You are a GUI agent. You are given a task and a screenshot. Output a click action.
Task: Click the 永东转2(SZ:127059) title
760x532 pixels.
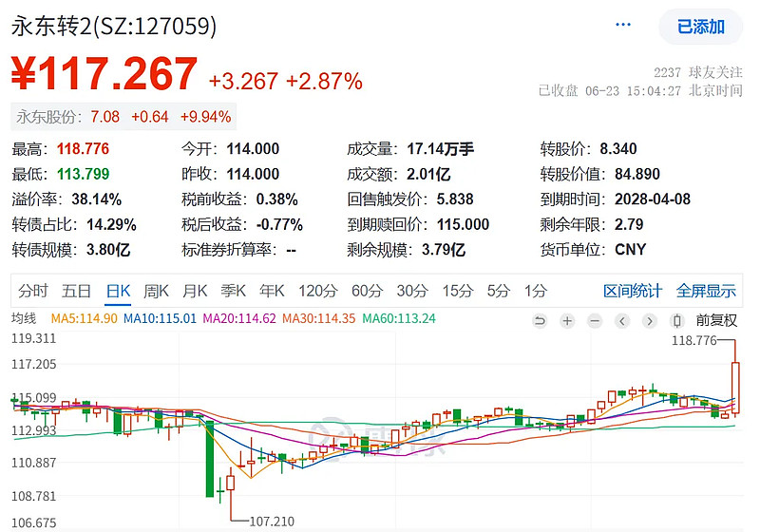114,27
